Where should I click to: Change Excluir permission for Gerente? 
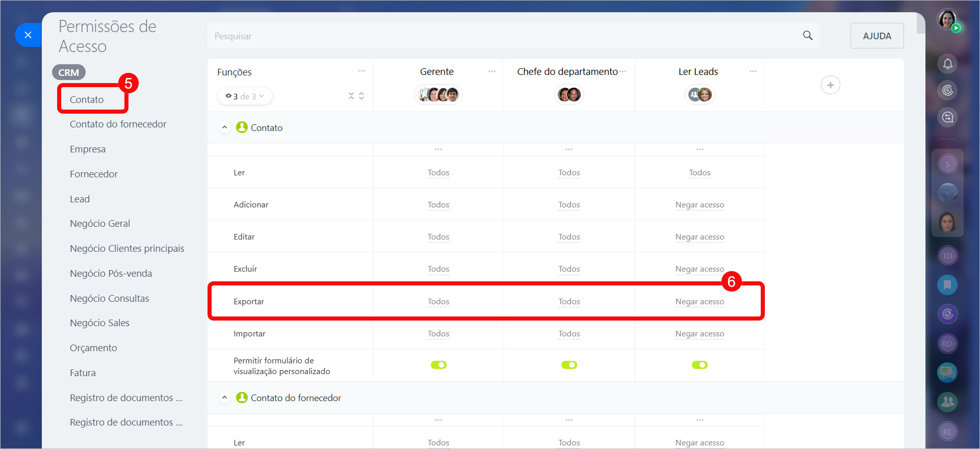[439, 269]
